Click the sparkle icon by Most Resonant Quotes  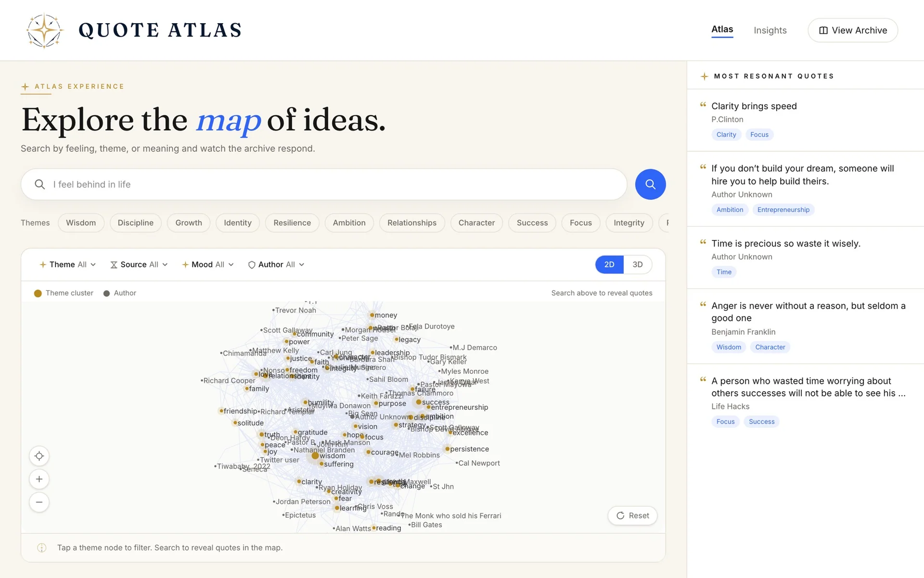coord(704,76)
